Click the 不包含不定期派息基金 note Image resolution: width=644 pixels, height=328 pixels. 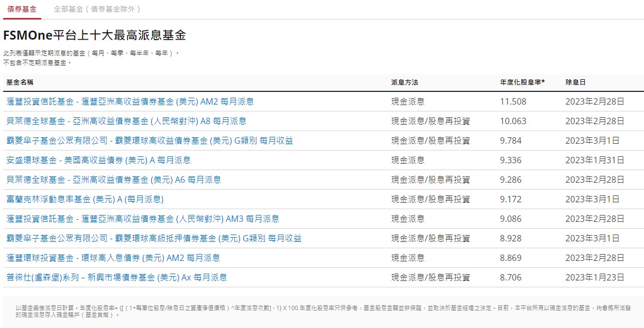(37, 62)
